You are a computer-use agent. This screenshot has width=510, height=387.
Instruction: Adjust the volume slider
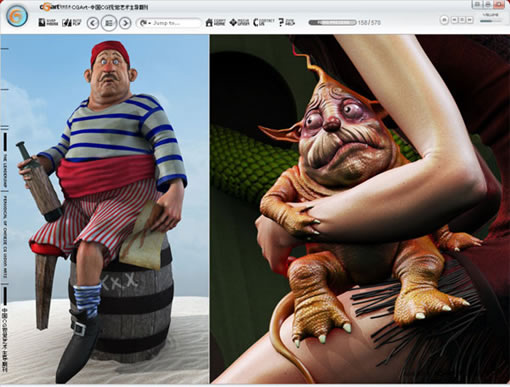point(490,21)
